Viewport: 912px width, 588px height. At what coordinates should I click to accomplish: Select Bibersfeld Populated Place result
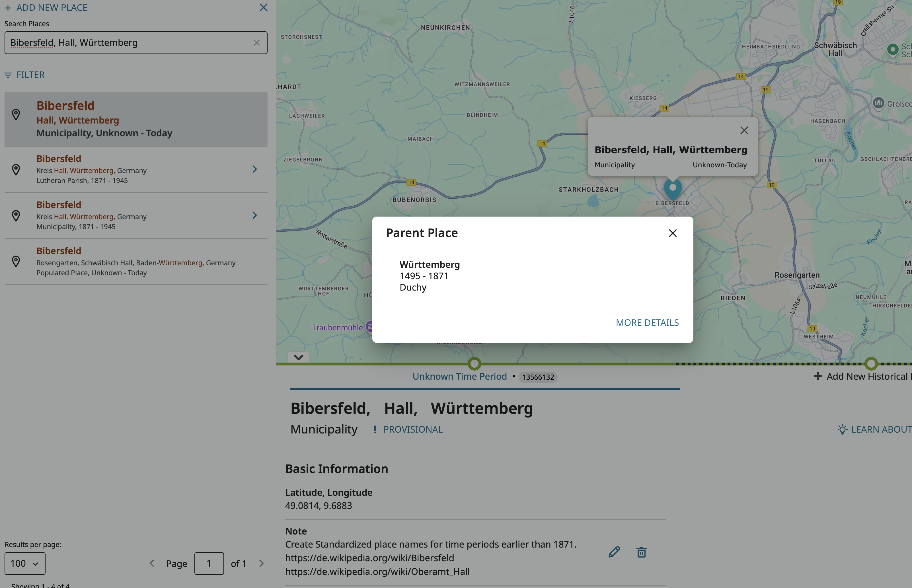point(135,262)
